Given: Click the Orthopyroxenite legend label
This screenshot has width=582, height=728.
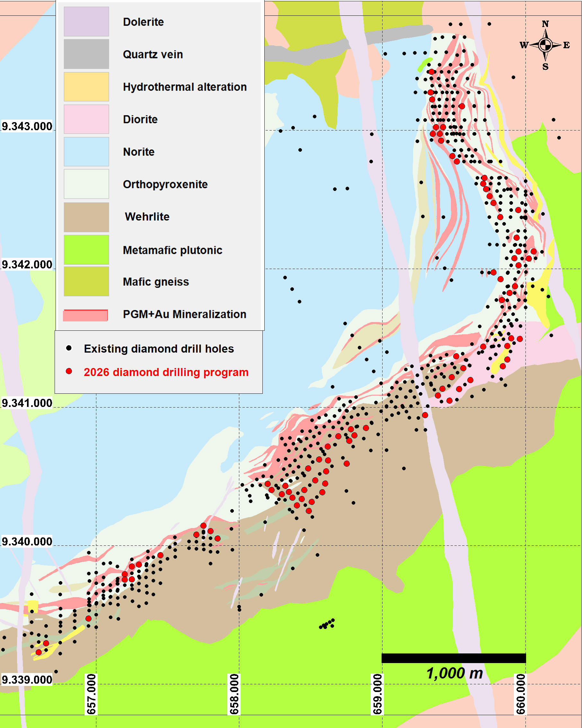Looking at the screenshot, I should click(x=165, y=184).
